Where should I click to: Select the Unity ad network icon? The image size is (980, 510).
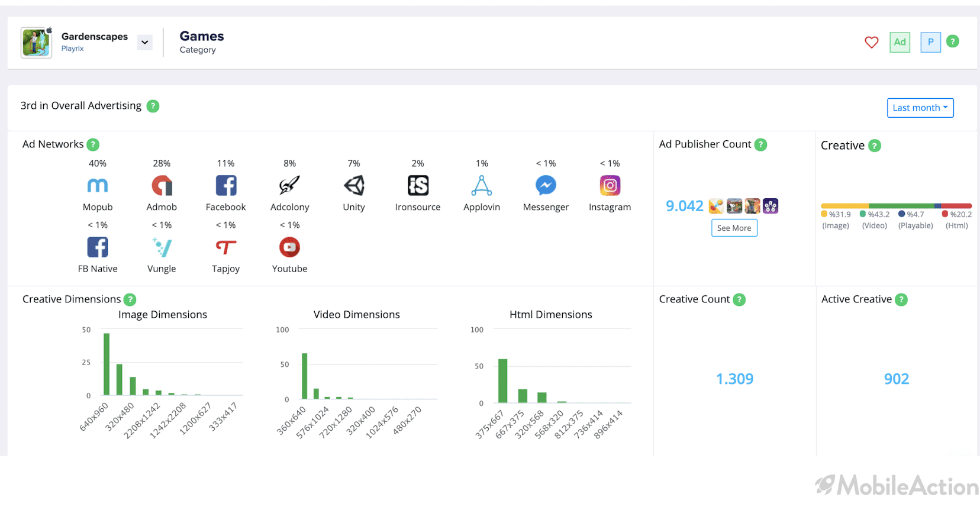pos(354,186)
